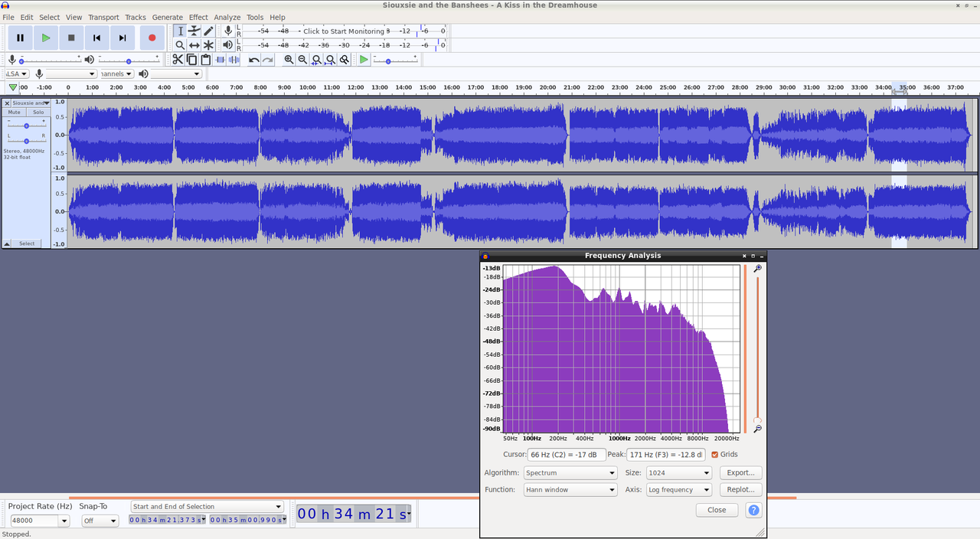Click the red Record button

click(x=152, y=38)
